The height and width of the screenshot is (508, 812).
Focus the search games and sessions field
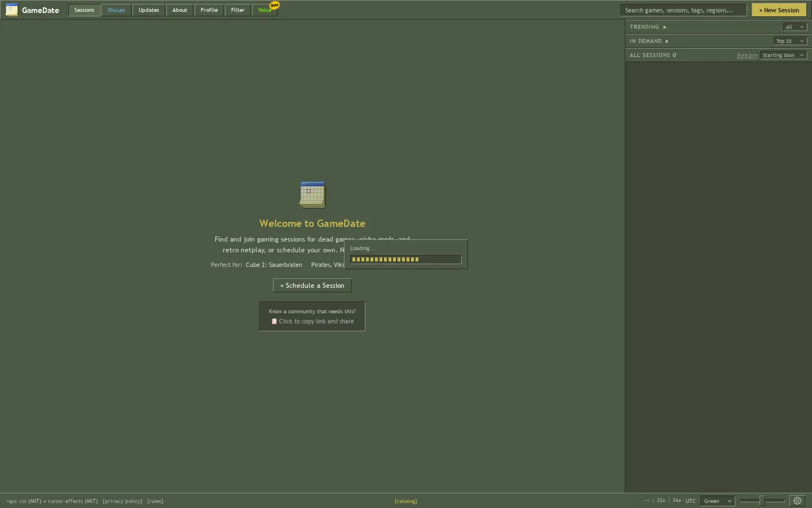click(683, 10)
